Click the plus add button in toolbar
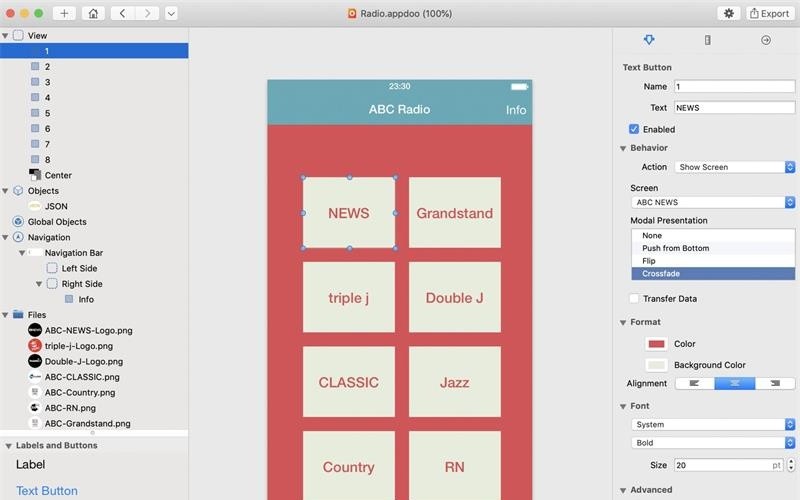Image resolution: width=800 pixels, height=500 pixels. (x=64, y=13)
